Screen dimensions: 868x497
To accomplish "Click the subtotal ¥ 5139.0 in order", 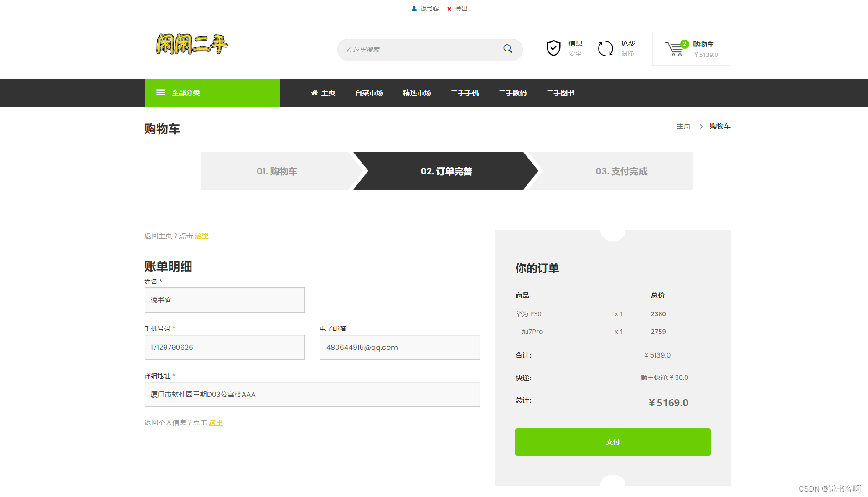I will pos(657,355).
